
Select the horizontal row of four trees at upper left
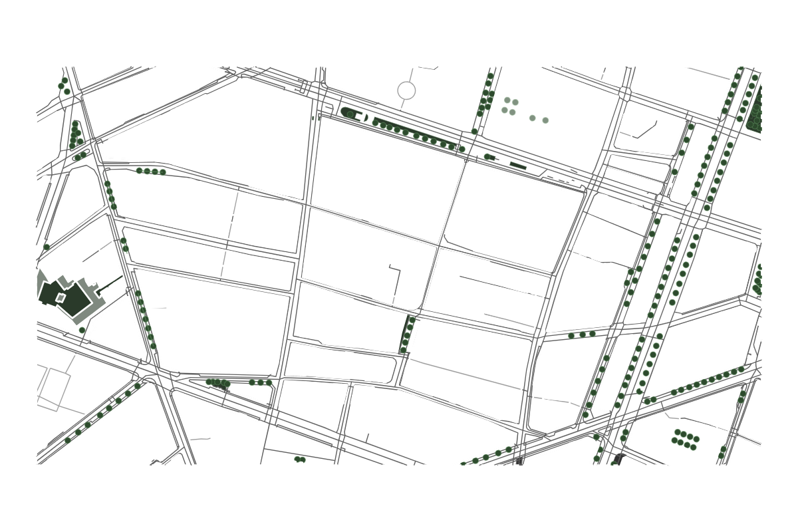pos(151,172)
